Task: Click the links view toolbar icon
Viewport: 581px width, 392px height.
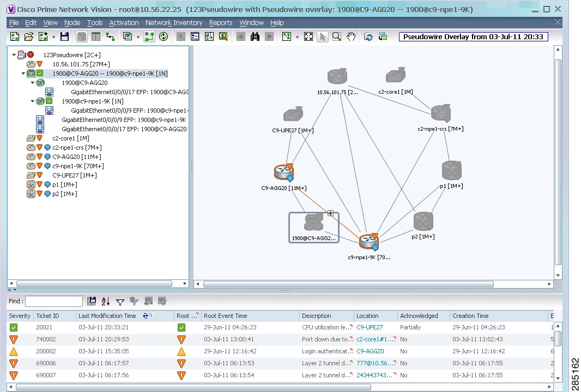Action: point(110,36)
